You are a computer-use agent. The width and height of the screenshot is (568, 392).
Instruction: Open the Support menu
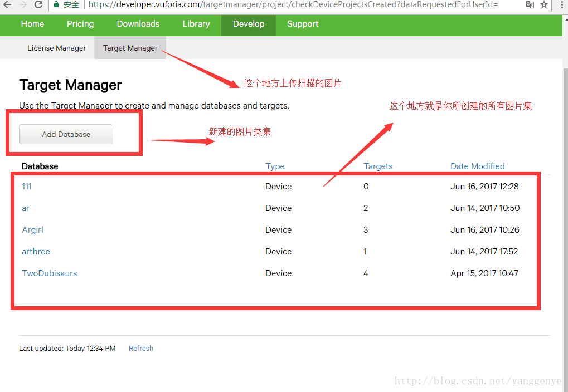pyautogui.click(x=303, y=24)
